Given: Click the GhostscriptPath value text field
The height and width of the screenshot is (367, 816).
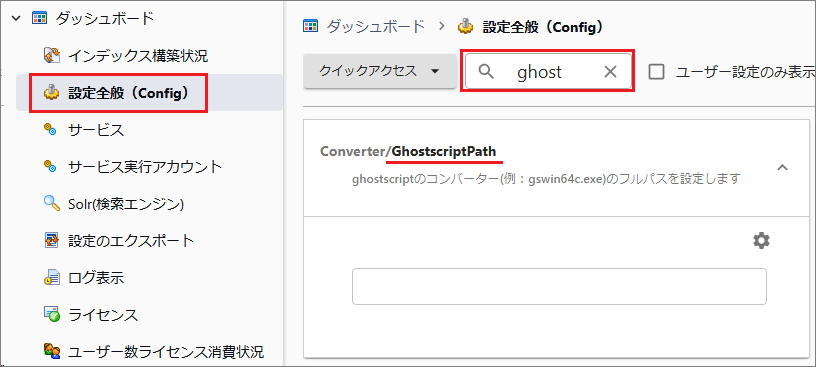Looking at the screenshot, I should pyautogui.click(x=559, y=286).
